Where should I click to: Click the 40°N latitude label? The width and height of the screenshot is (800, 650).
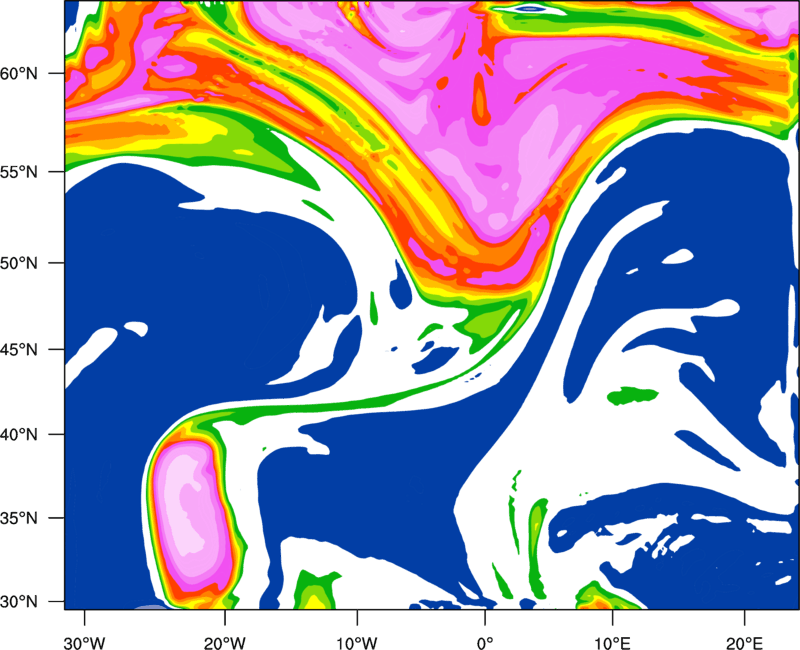(19, 435)
